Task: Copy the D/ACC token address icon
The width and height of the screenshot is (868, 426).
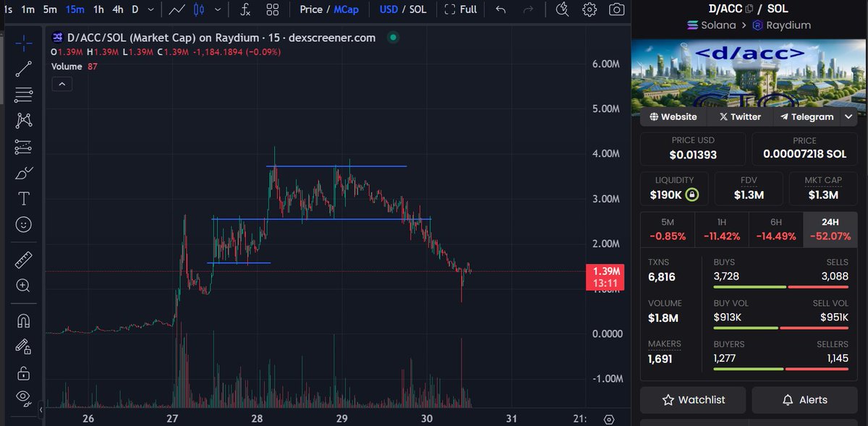Action: click(749, 9)
